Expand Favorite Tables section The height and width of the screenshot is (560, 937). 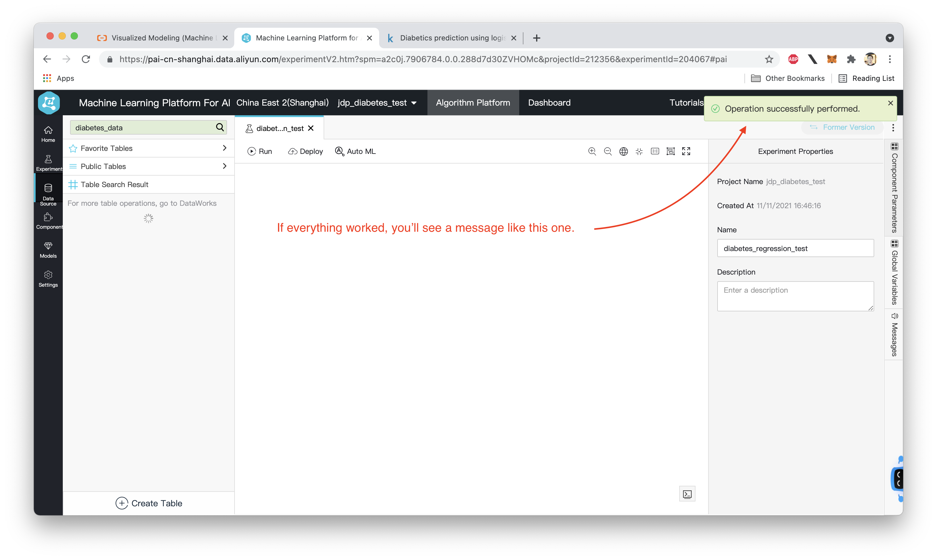[x=225, y=148]
